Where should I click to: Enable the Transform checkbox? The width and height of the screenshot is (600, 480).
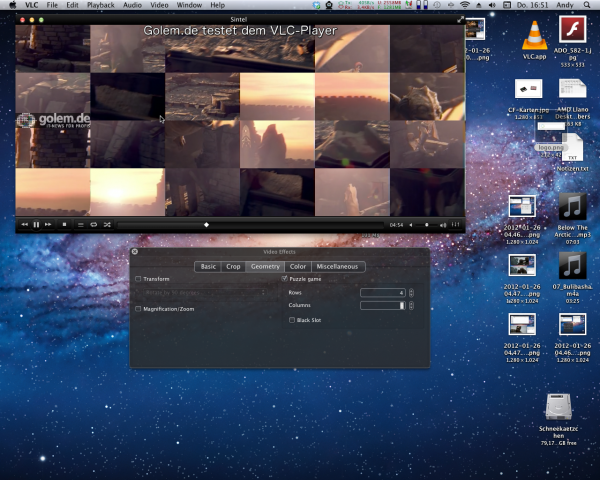click(138, 279)
